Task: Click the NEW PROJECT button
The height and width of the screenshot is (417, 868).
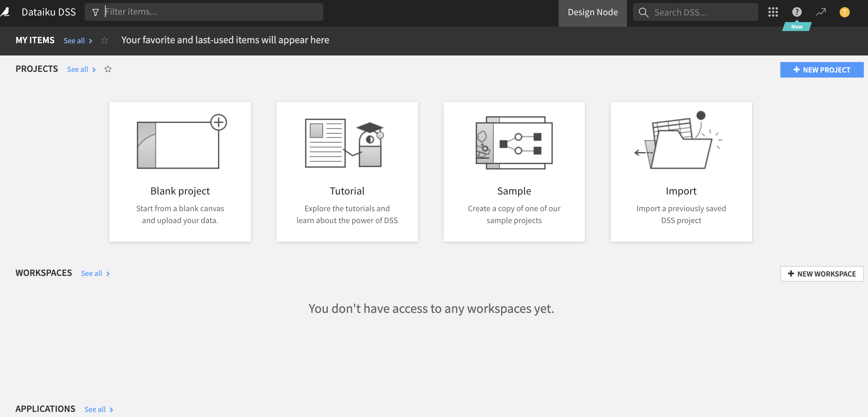Action: 822,70
